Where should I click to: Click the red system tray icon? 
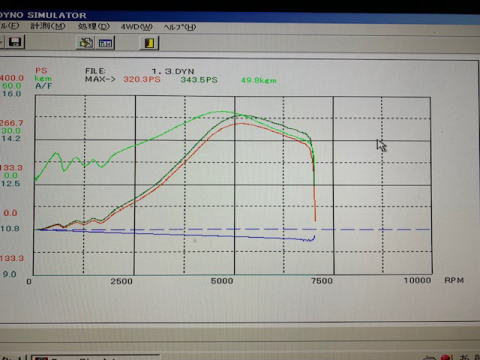(446, 357)
